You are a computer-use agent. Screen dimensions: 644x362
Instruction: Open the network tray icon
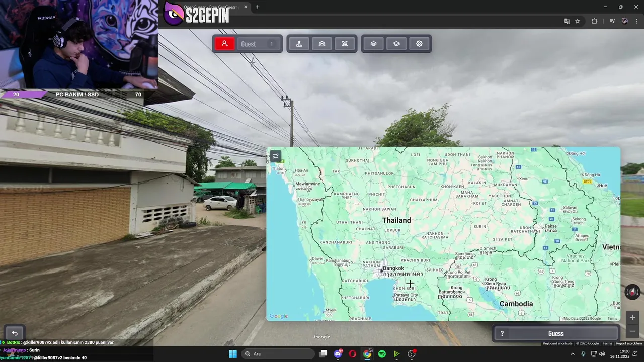coord(593,354)
